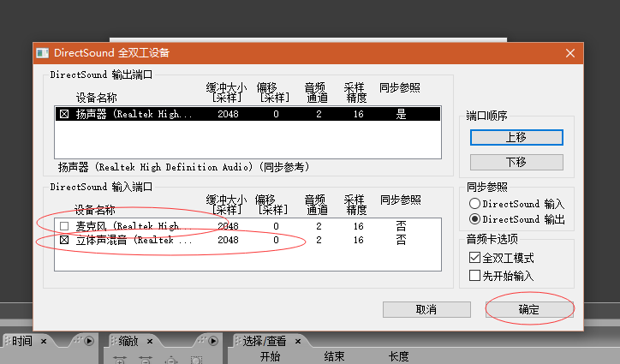Image resolution: width=620 pixels, height=364 pixels.
Task: Open the 时间 panel options arrow menu
Action: tap(89, 341)
